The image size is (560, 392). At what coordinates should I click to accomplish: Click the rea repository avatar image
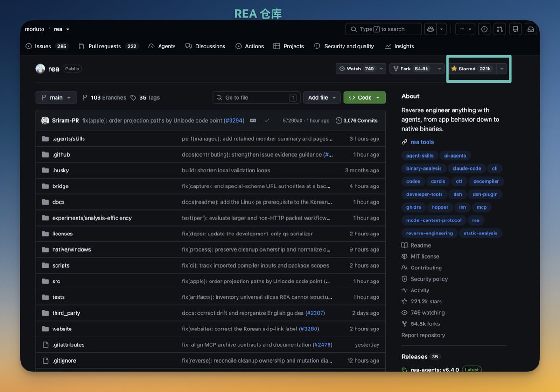coord(41,69)
